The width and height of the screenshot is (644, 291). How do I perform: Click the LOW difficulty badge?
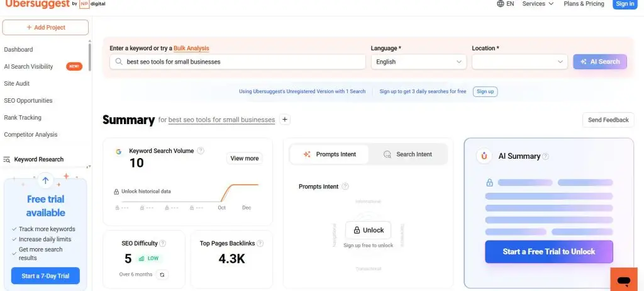pyautogui.click(x=148, y=258)
